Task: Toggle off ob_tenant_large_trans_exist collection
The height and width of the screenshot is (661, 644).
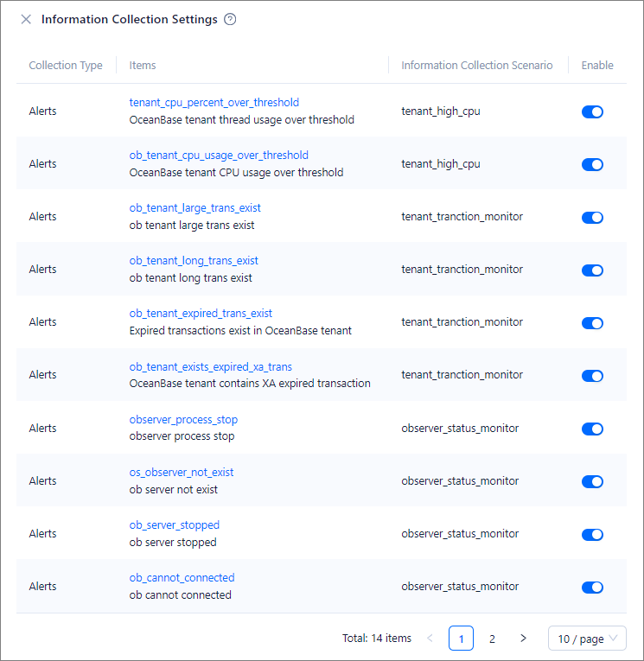Action: tap(592, 218)
